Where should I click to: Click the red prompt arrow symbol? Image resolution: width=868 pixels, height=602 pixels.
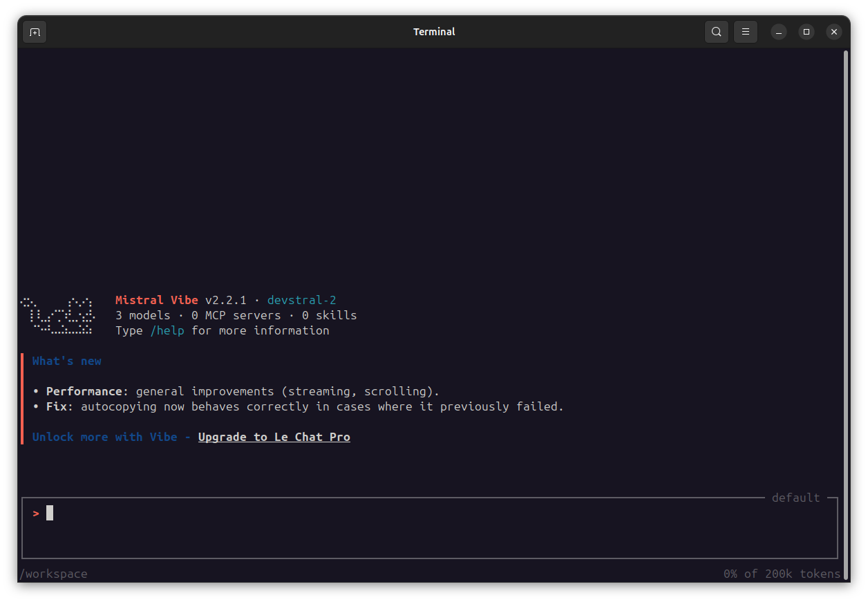point(36,513)
